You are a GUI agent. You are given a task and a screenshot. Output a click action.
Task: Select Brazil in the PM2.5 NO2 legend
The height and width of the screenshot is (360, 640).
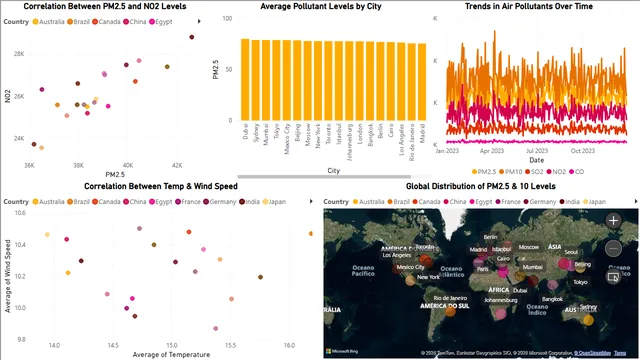[78, 22]
